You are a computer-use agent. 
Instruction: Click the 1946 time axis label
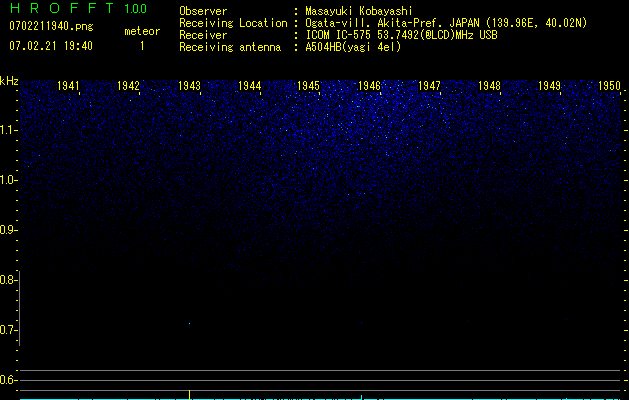[x=369, y=85]
